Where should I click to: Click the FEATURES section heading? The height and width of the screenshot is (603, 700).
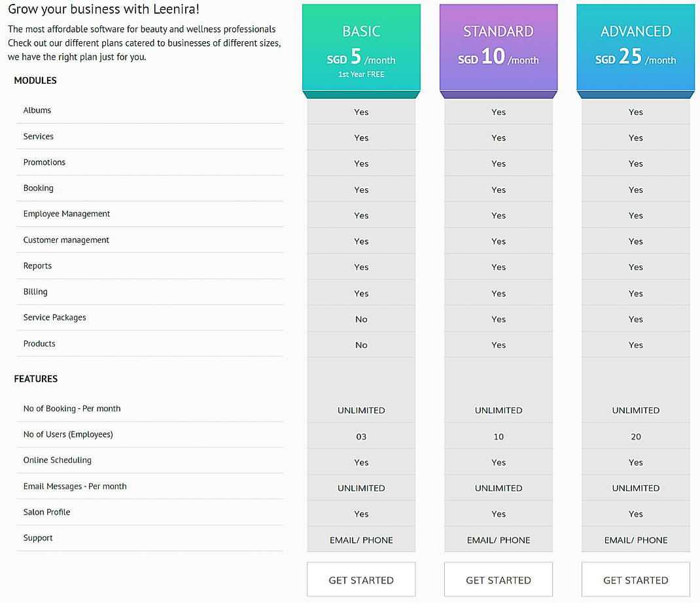click(36, 379)
